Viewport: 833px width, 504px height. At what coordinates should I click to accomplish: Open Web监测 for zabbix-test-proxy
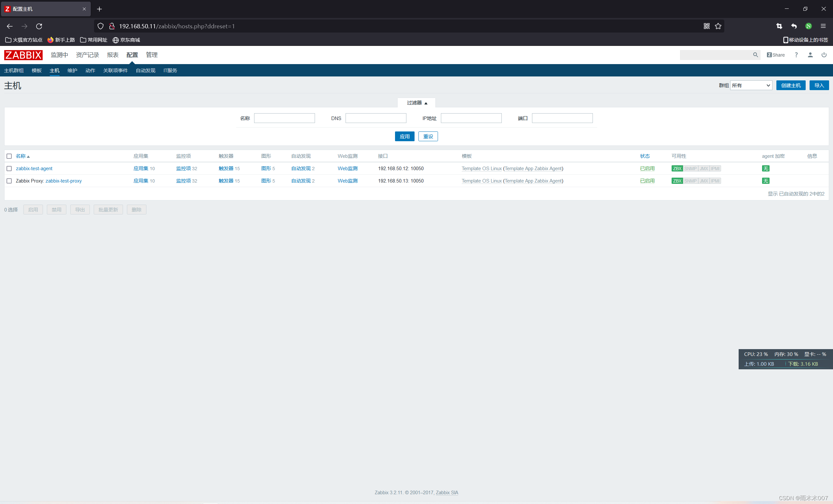coord(348,181)
